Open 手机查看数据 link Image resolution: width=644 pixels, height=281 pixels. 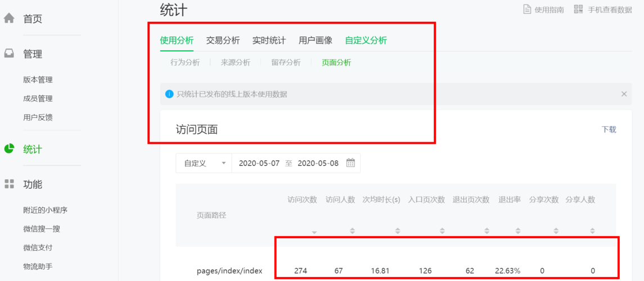(610, 10)
